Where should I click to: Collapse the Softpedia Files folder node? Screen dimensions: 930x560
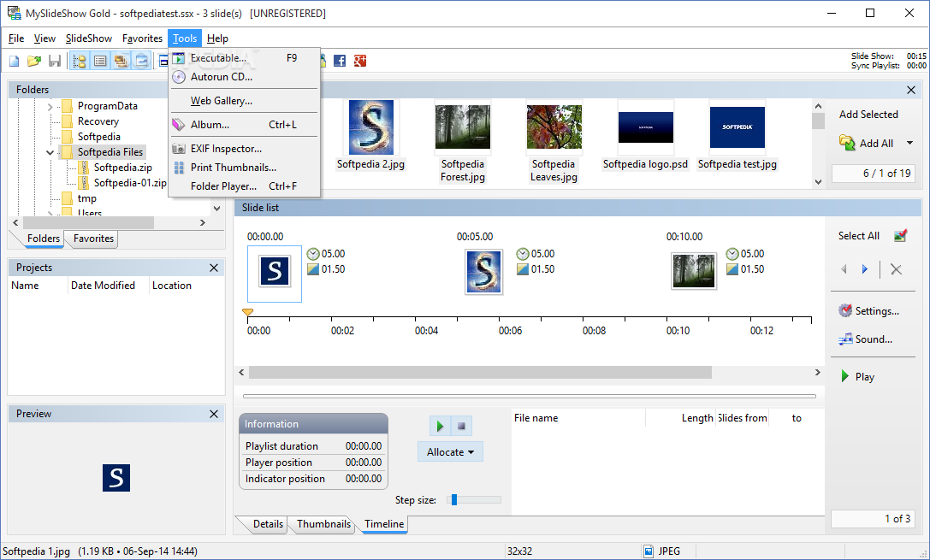point(50,153)
